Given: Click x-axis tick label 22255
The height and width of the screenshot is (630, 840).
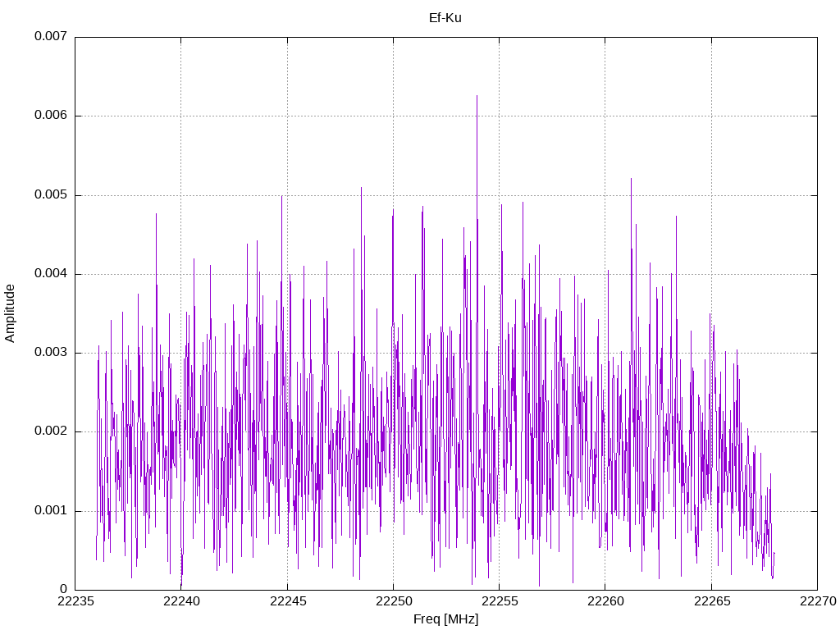Looking at the screenshot, I should pyautogui.click(x=500, y=601).
